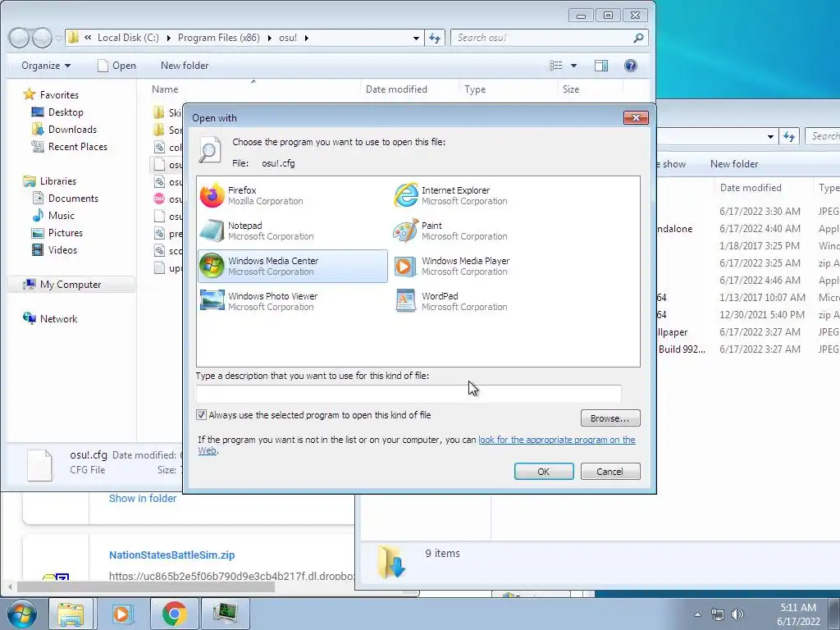Image resolution: width=840 pixels, height=630 pixels.
Task: Open NationStatesBattleSim.zip download link
Action: click(172, 555)
